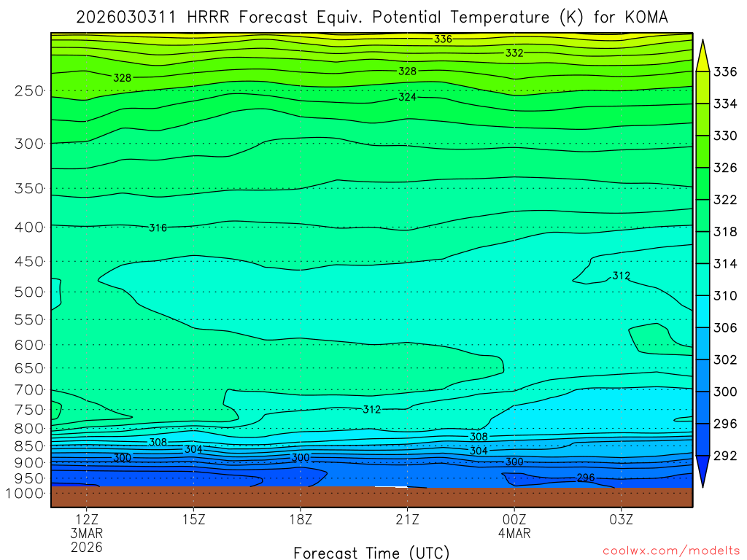Click the 324 contour label in the plot
Viewport: 747px width, 560px height.
pos(407,97)
